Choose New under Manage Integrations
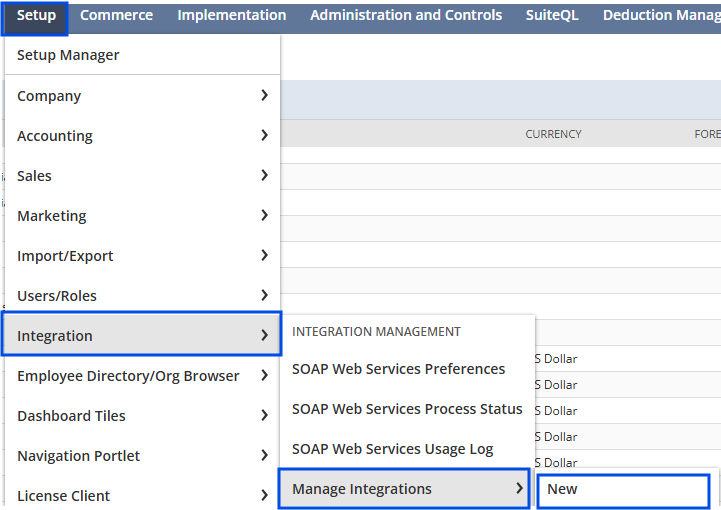The image size is (721, 510). [623, 491]
